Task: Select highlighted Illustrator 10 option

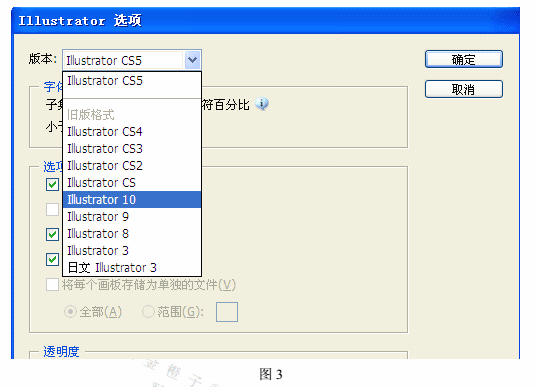Action: 132,200
